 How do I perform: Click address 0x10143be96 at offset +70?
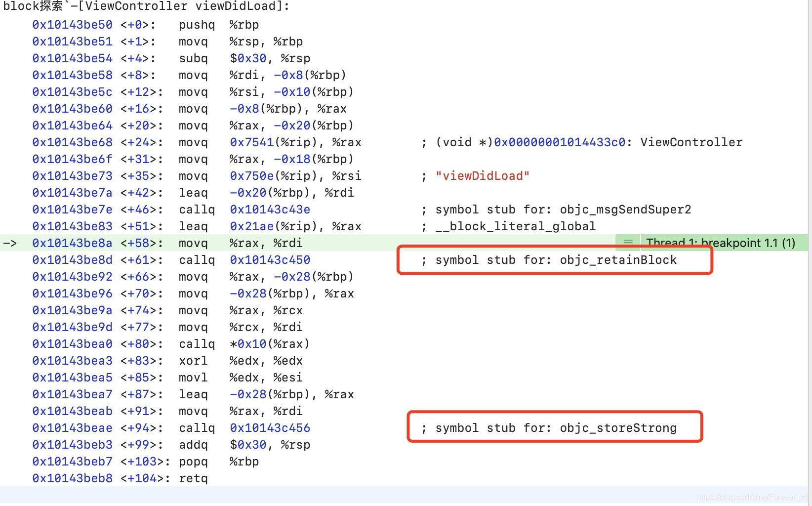point(72,294)
